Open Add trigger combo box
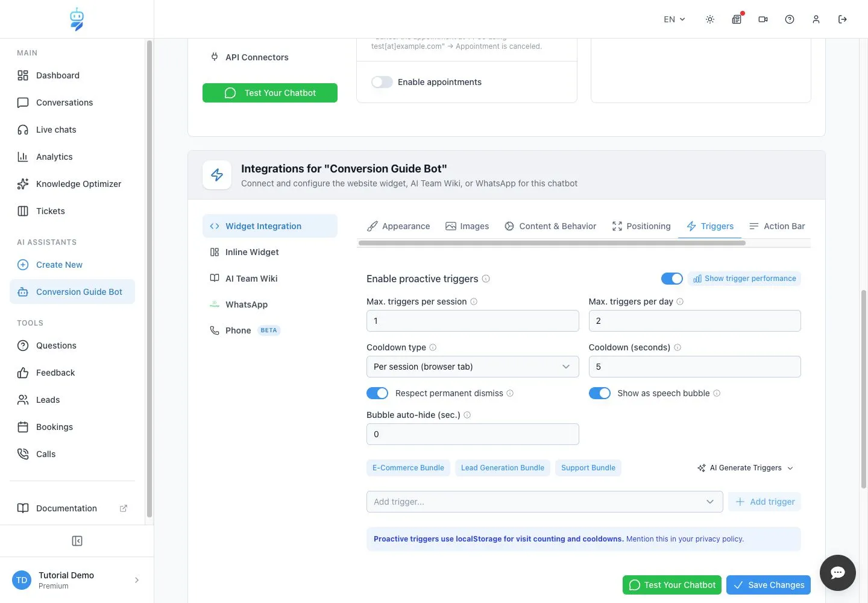 (544, 502)
